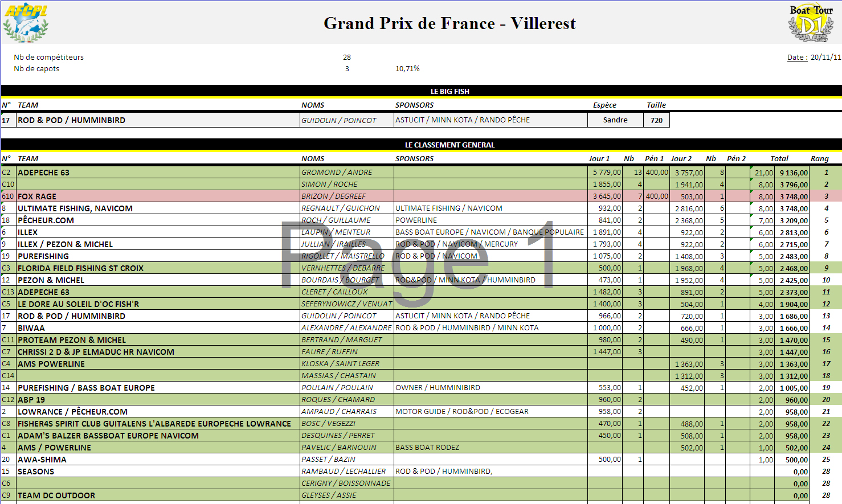Click OWNER / HUMMINIBIRD sponsor cell
This screenshot has height=504, width=842.
tap(491, 387)
